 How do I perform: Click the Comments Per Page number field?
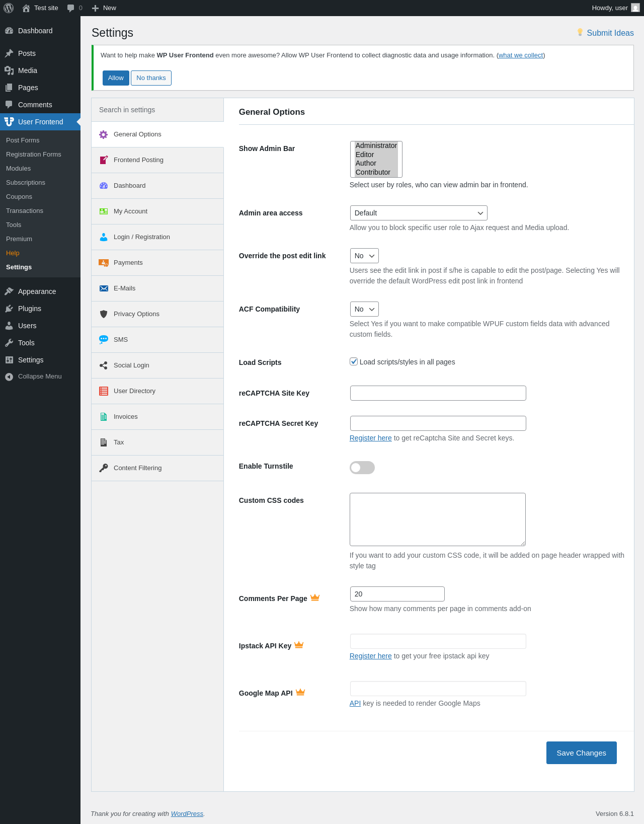coord(397,594)
